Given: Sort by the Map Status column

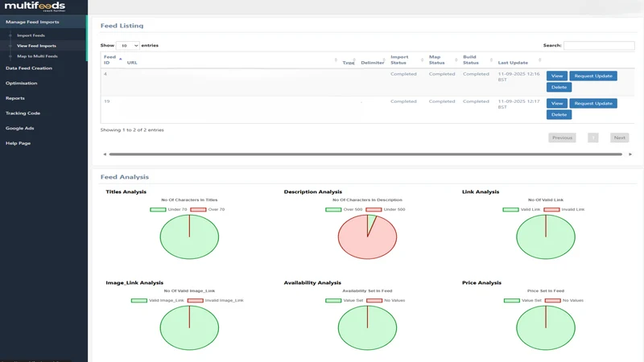Looking at the screenshot, I should pos(443,60).
